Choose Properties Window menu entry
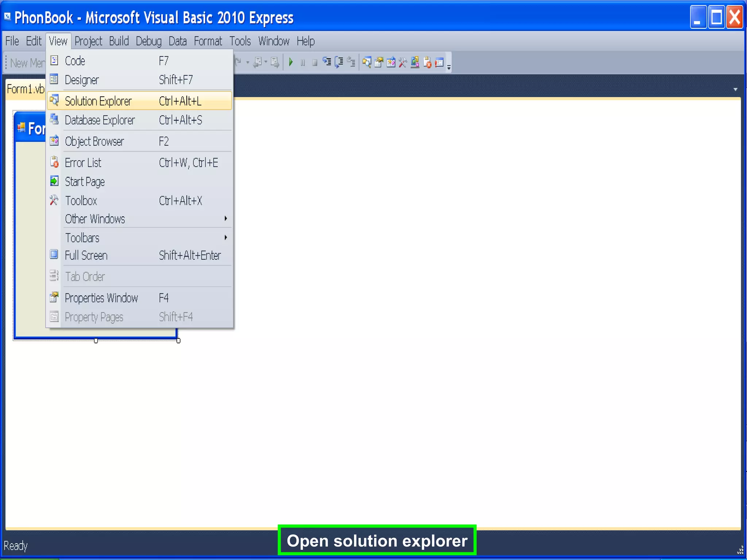 tap(101, 298)
